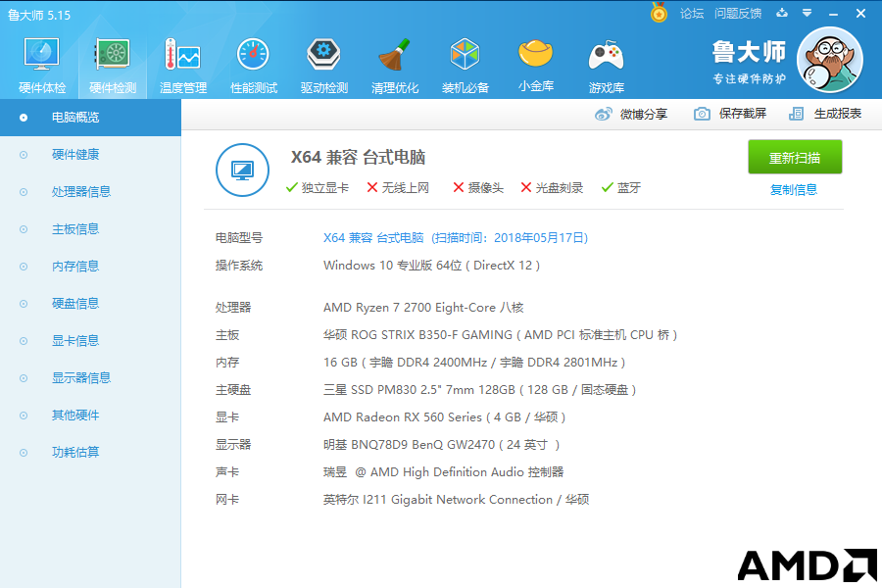Image resolution: width=882 pixels, height=588 pixels.
Task: Click 微博分享 text button
Action: point(644,115)
